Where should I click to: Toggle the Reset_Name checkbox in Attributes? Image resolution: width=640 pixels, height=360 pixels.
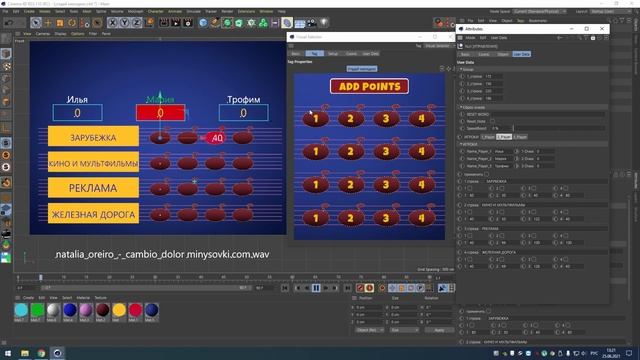click(x=493, y=121)
